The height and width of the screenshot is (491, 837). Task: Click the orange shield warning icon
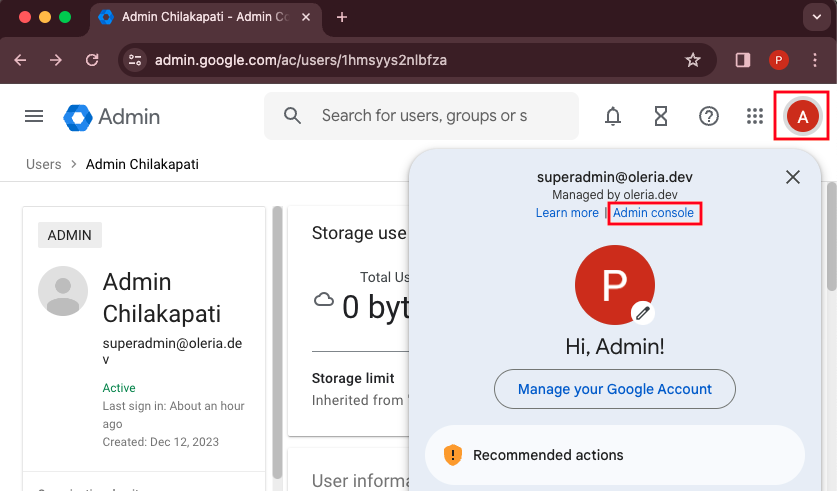pyautogui.click(x=453, y=455)
